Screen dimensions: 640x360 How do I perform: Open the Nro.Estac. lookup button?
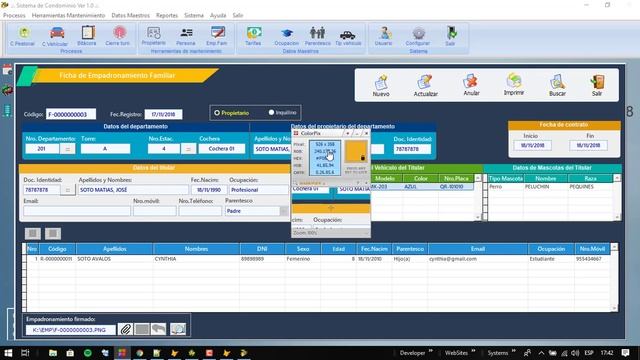(188, 149)
